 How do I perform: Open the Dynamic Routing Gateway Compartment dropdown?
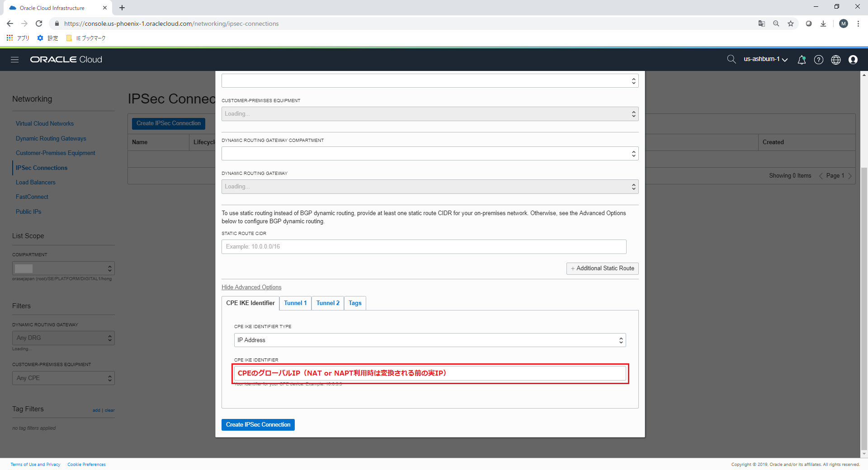point(430,154)
